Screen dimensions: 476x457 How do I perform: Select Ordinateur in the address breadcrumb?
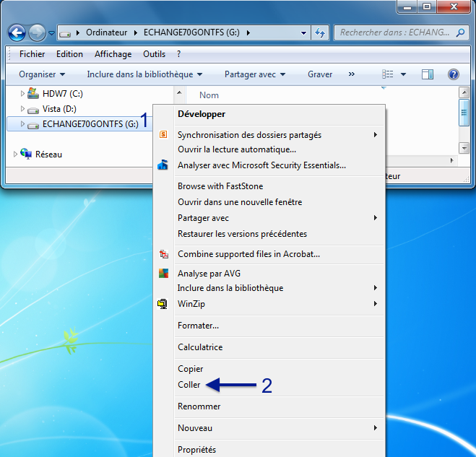coord(107,32)
